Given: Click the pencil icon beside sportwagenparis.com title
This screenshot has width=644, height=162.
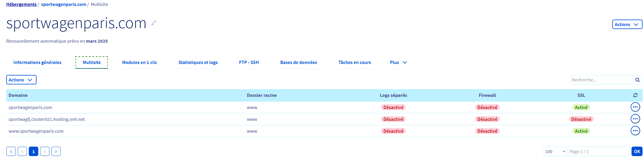Looking at the screenshot, I should 154,23.
